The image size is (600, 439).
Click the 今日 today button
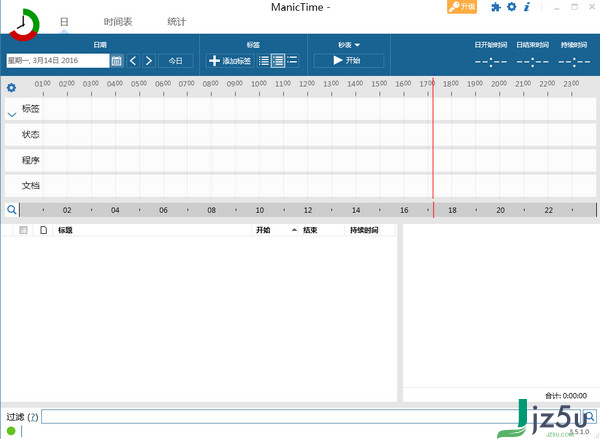[176, 60]
